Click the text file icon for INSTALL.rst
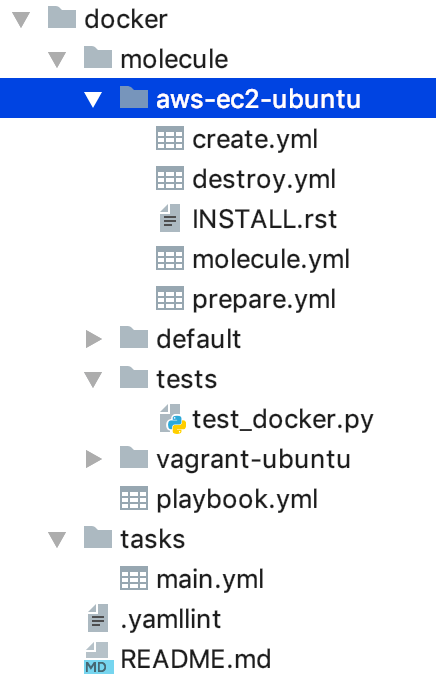436x684 pixels. 170,218
